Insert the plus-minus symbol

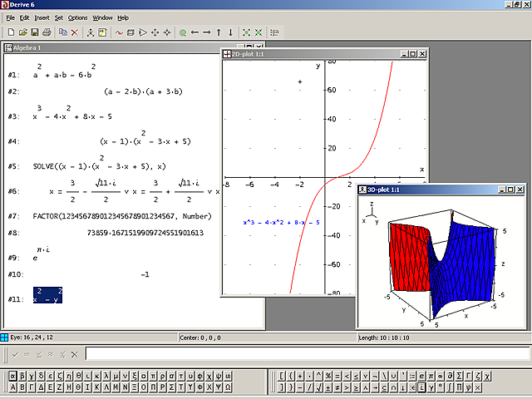(x=328, y=387)
